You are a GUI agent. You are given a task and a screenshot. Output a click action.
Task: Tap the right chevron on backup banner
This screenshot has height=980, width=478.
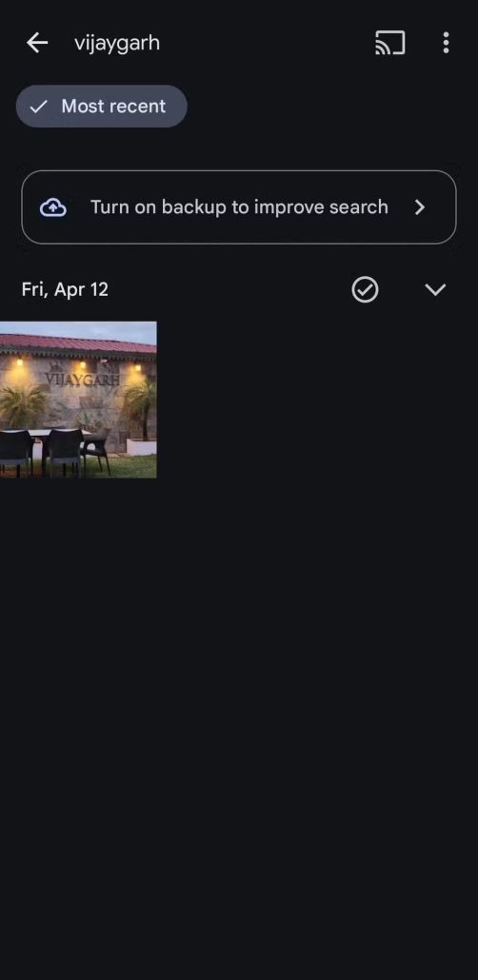pos(420,207)
